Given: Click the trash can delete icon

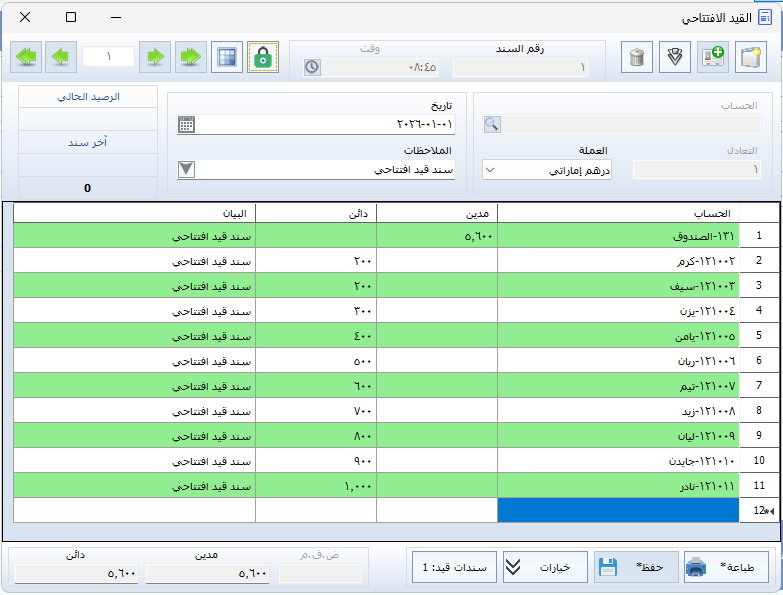Looking at the screenshot, I should tap(637, 58).
